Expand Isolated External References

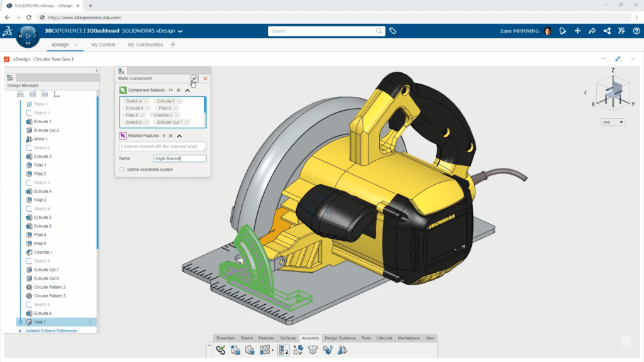(x=20, y=331)
